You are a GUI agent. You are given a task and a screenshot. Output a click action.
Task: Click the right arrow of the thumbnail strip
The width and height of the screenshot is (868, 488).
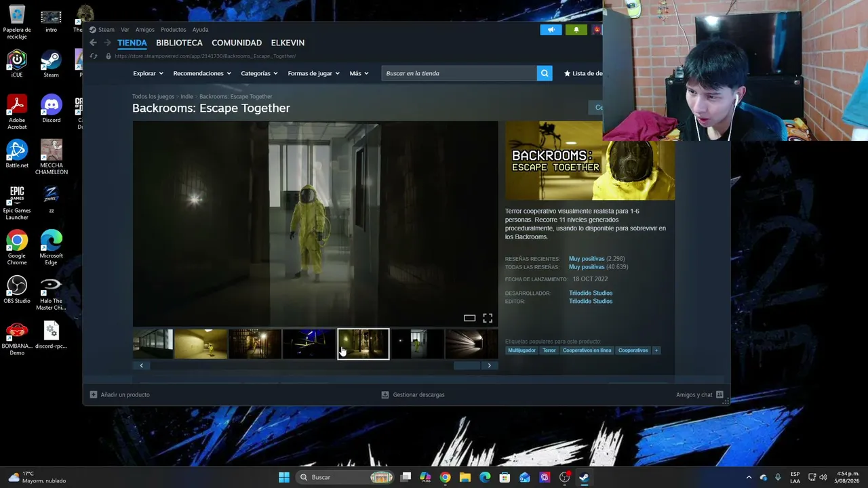coord(490,365)
